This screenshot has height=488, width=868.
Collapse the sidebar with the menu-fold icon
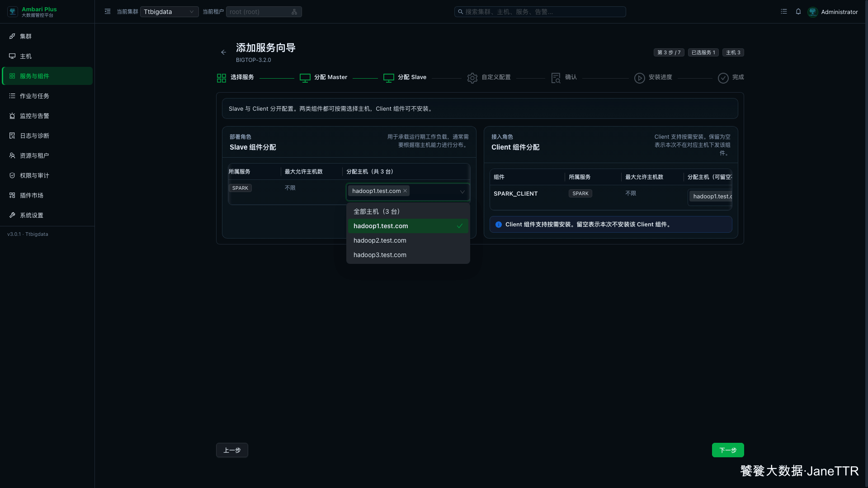(108, 12)
